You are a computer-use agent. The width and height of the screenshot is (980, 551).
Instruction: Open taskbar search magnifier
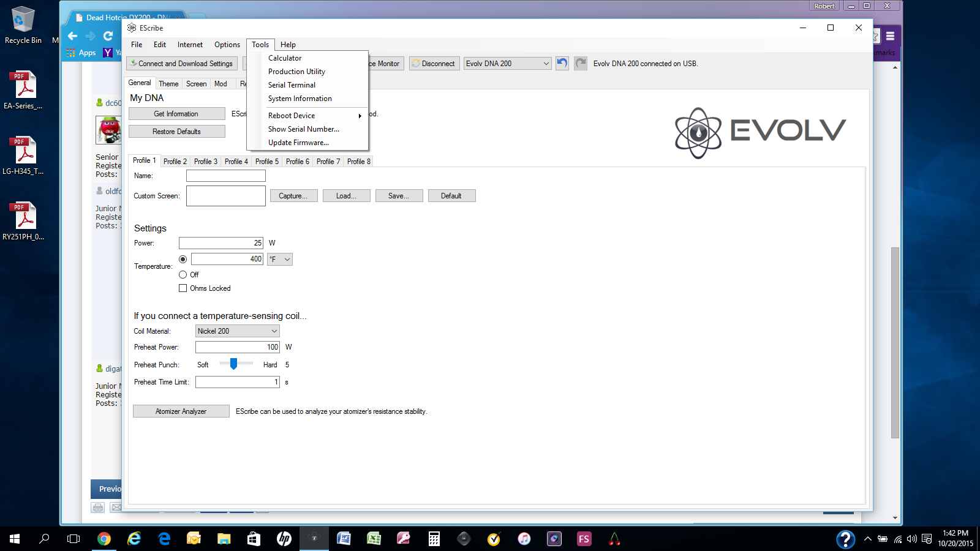tap(44, 539)
